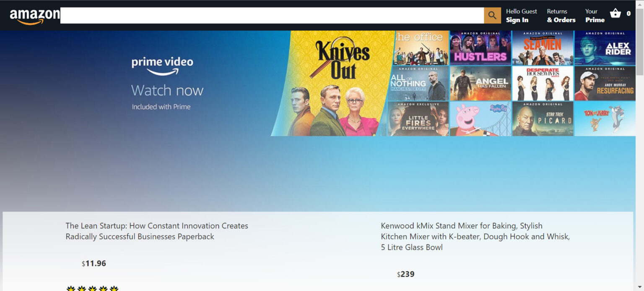Image resolution: width=644 pixels, height=291 pixels.
Task: Open the Hustlers movie thumbnail
Action: [480, 48]
